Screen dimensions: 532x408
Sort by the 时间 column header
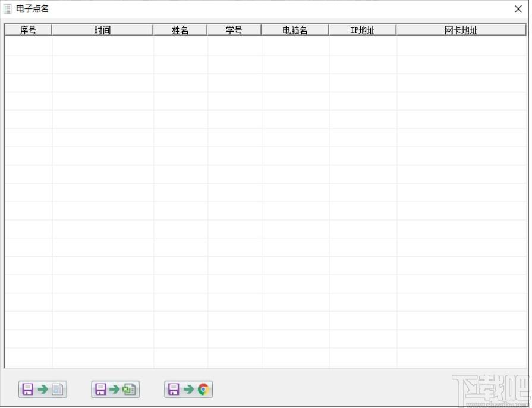[102, 30]
